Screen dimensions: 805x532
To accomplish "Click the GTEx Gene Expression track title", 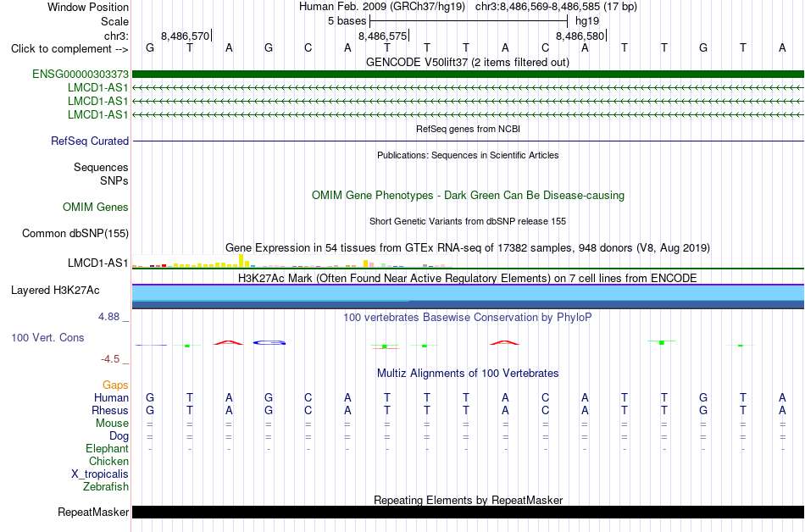I will (468, 248).
